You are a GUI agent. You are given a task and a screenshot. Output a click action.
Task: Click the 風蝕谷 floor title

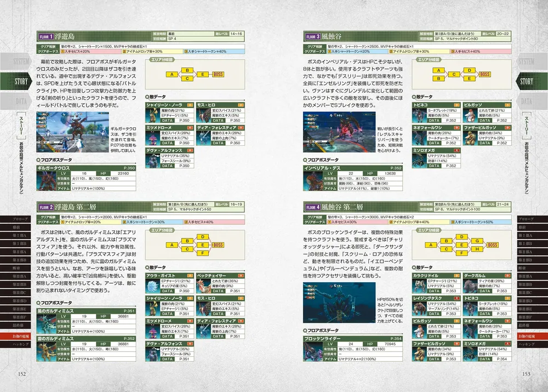pos(332,36)
